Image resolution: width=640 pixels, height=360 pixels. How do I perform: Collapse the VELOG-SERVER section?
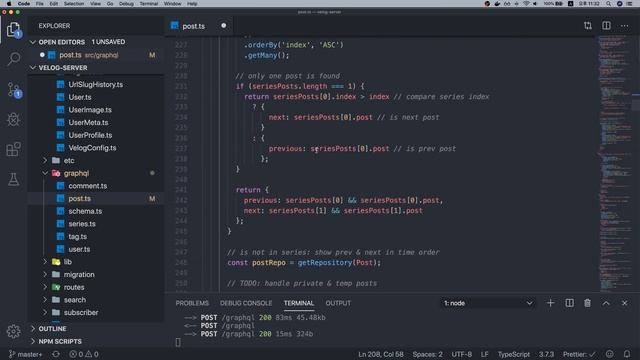[33, 67]
